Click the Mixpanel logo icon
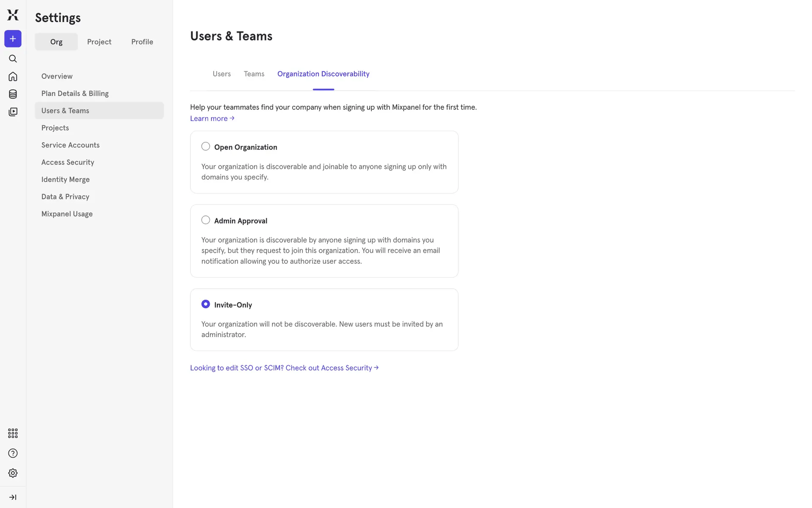812x508 pixels. pyautogui.click(x=13, y=15)
